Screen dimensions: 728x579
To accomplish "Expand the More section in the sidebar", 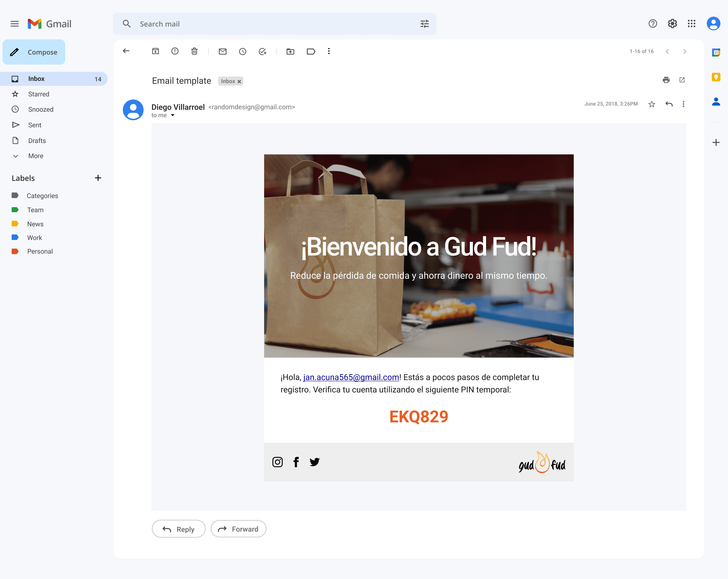I will (36, 156).
